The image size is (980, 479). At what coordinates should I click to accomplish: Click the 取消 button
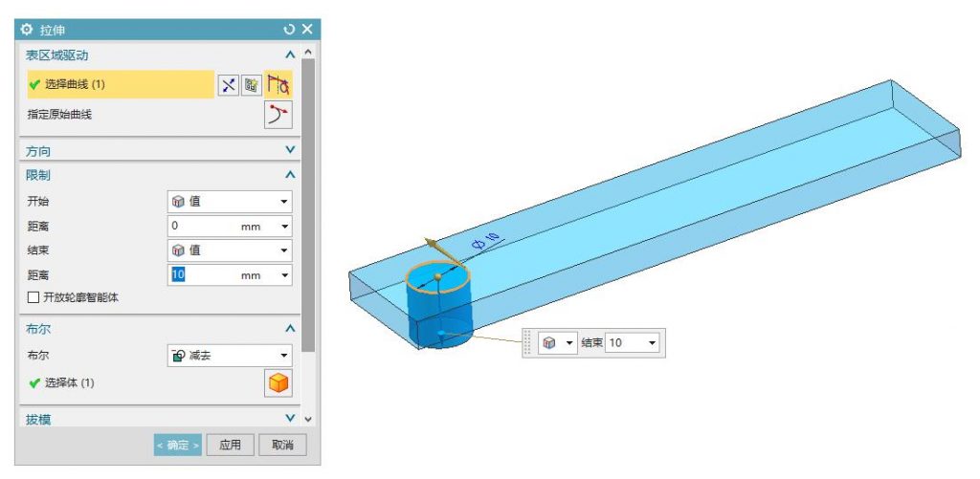(x=282, y=446)
